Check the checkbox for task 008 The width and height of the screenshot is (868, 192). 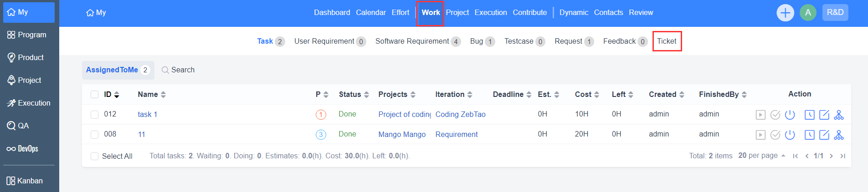coord(95,135)
